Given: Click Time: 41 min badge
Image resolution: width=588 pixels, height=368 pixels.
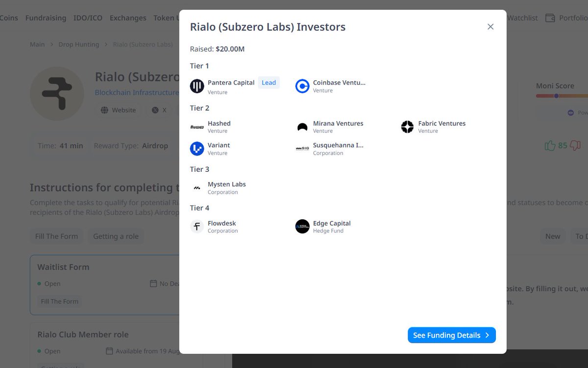Looking at the screenshot, I should point(60,146).
